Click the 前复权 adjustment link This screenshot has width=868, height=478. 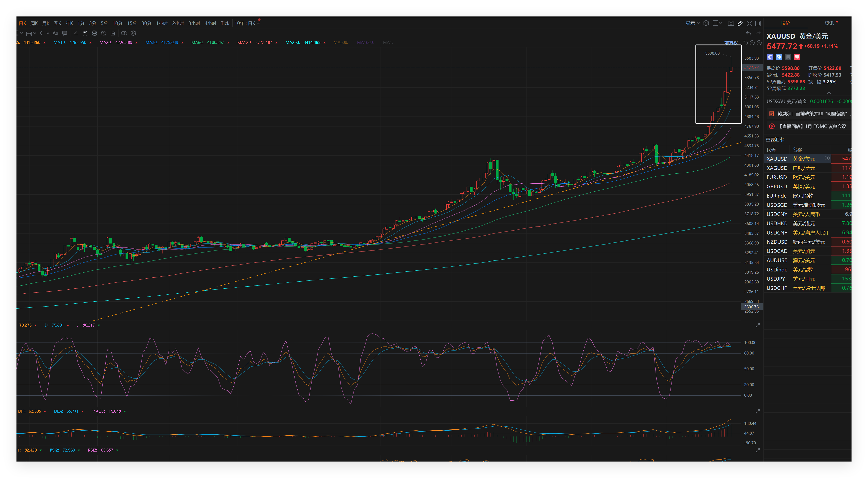tap(731, 43)
